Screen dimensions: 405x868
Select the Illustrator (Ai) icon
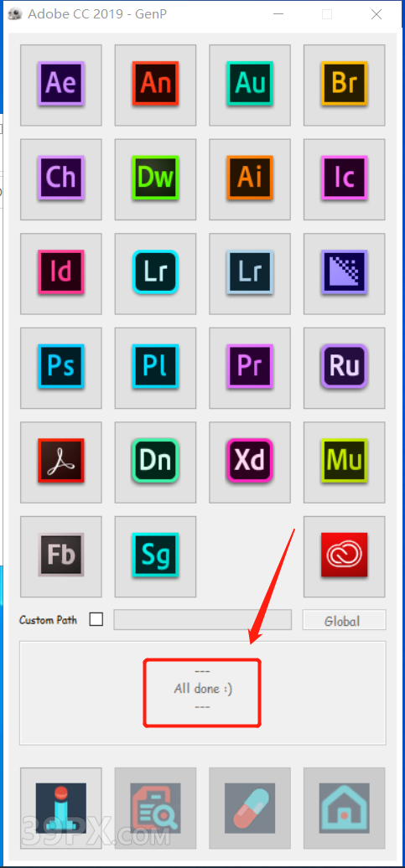(250, 179)
